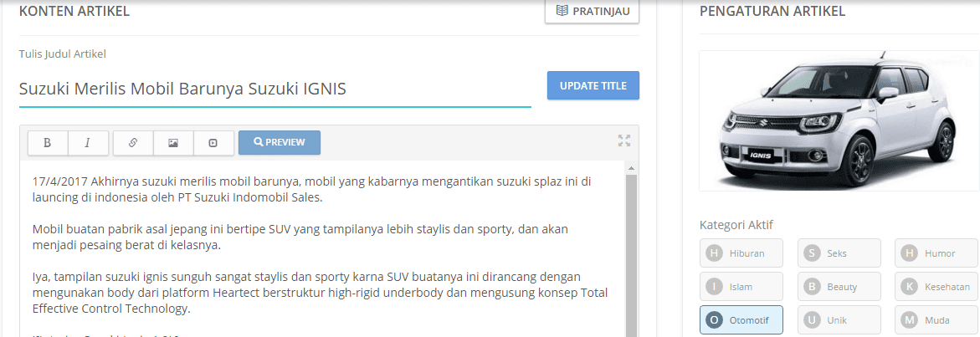Image resolution: width=980 pixels, height=337 pixels.
Task: Select the Islam category
Action: (x=741, y=287)
